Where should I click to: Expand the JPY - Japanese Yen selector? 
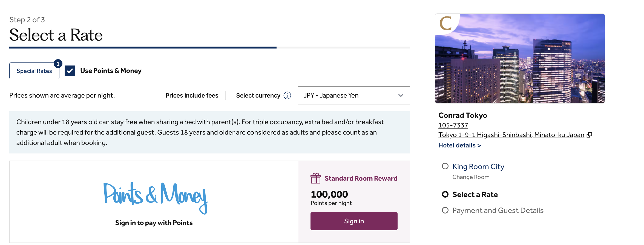(x=353, y=95)
